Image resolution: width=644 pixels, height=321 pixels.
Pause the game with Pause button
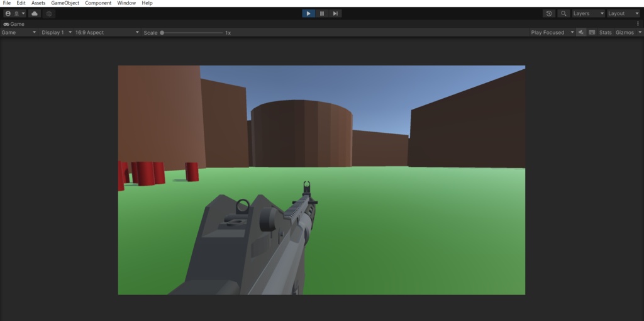pyautogui.click(x=322, y=14)
